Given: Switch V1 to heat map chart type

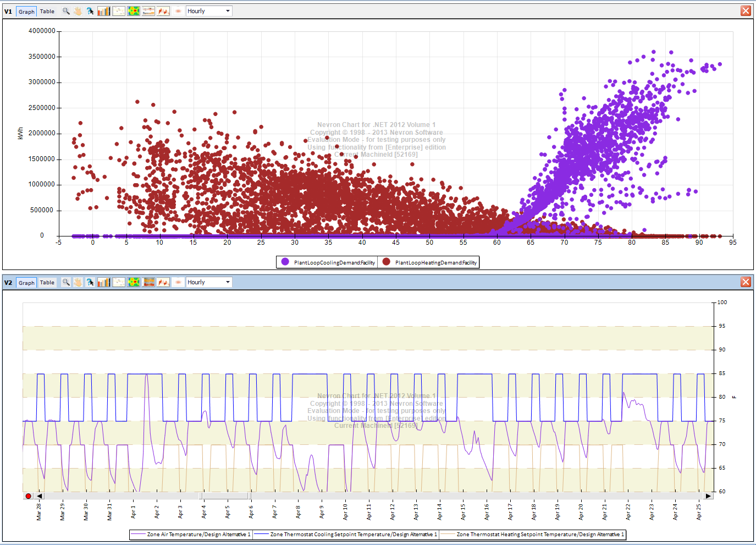Looking at the screenshot, I should (x=134, y=11).
